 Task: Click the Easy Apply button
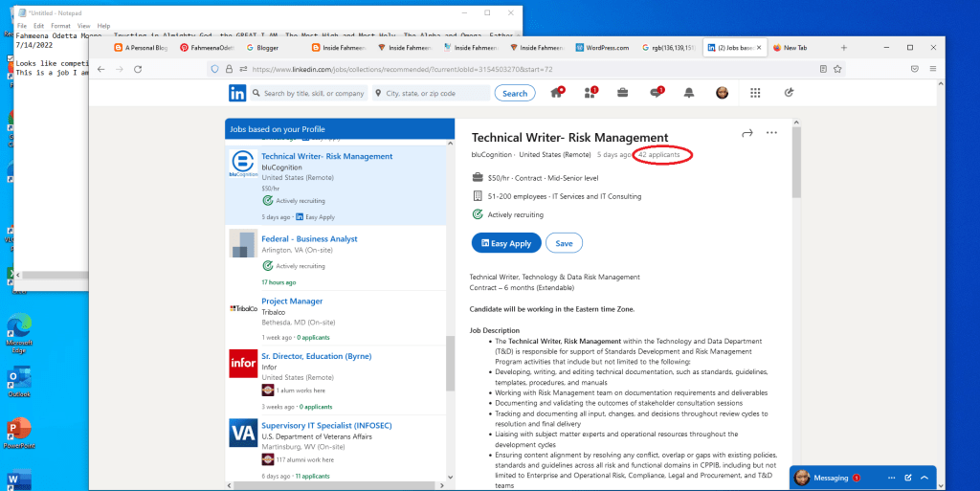(x=506, y=243)
